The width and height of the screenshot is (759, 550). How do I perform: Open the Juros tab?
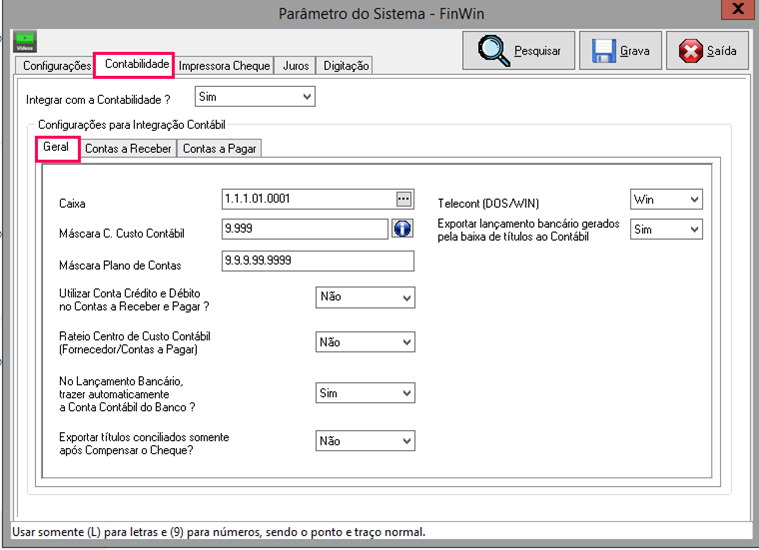click(x=297, y=66)
